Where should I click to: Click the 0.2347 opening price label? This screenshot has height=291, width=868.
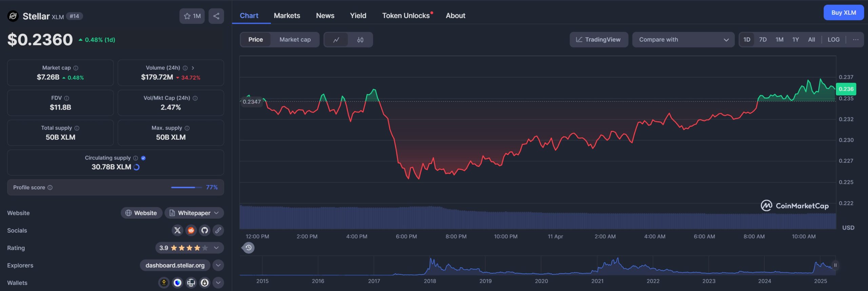point(252,102)
